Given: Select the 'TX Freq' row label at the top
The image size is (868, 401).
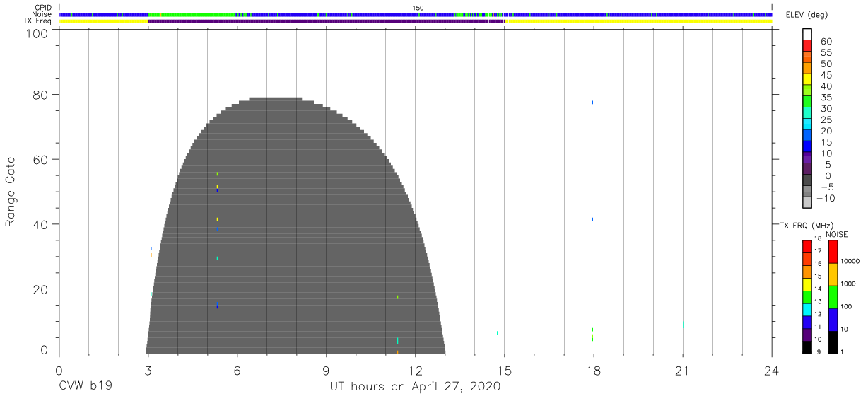Looking at the screenshot, I should point(38,21).
